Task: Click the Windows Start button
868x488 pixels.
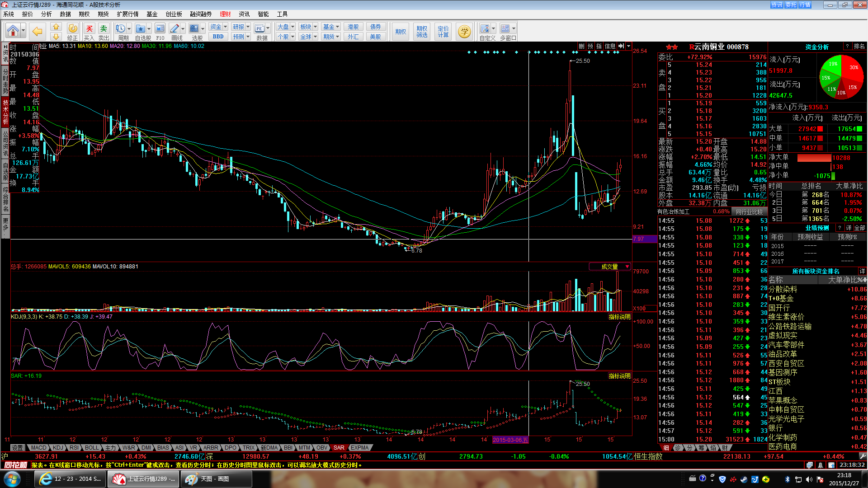Action: (12, 479)
